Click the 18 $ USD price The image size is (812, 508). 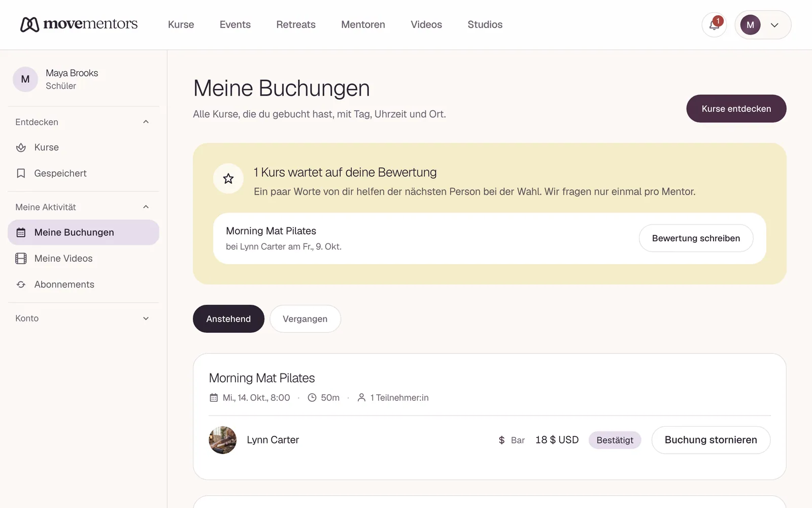pyautogui.click(x=557, y=440)
